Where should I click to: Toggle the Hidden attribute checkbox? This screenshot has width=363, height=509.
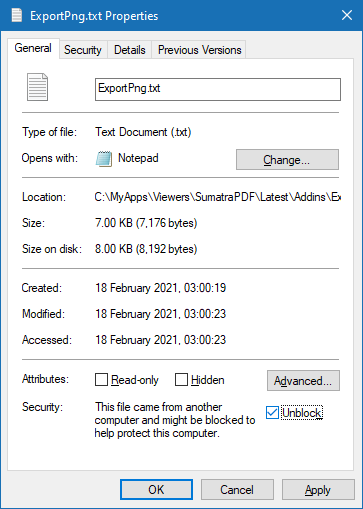181,379
